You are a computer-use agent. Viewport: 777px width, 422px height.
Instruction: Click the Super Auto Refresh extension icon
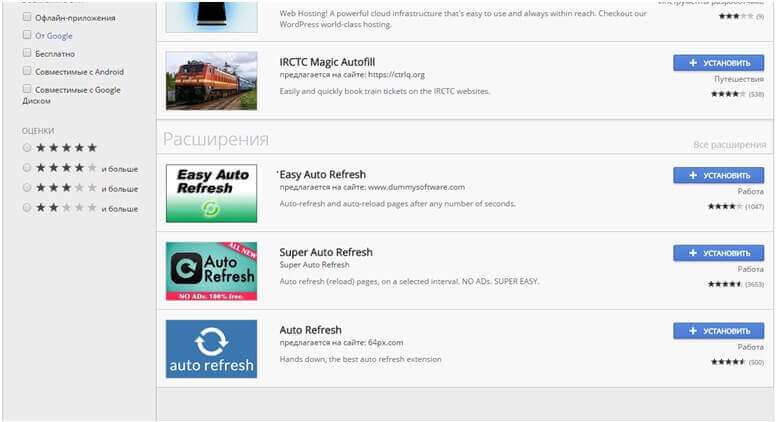click(x=211, y=270)
